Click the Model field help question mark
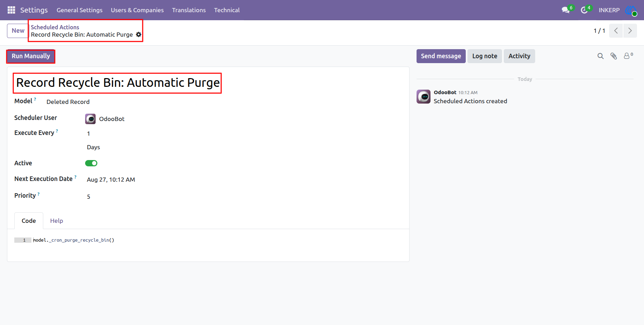Screen dimensions: 644x325 click(35, 99)
